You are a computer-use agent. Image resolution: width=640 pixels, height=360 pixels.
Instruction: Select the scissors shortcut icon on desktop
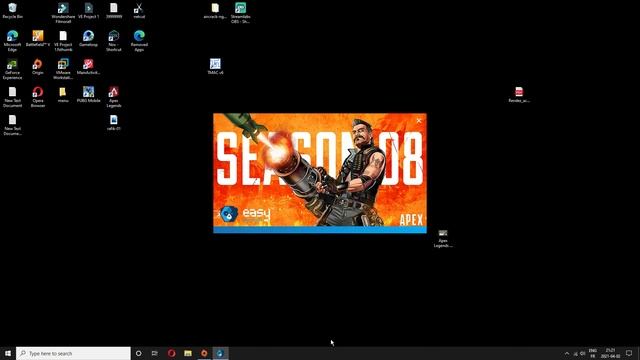[x=139, y=11]
